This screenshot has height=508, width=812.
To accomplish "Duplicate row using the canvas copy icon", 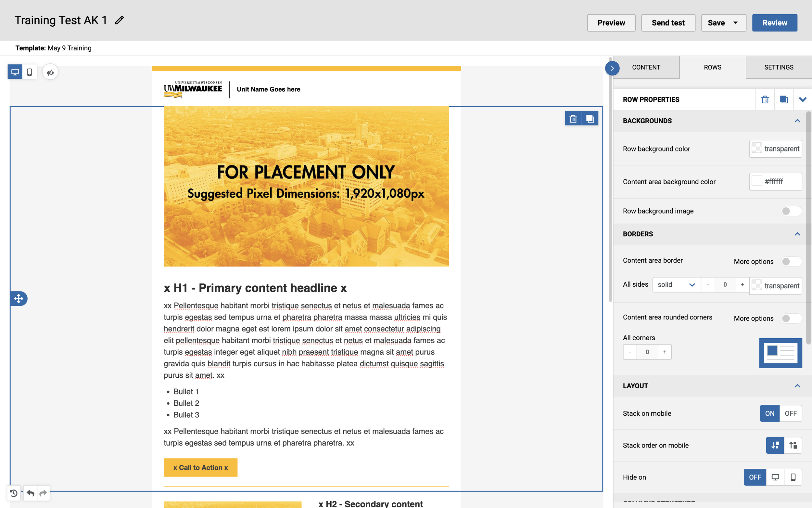I will click(590, 119).
